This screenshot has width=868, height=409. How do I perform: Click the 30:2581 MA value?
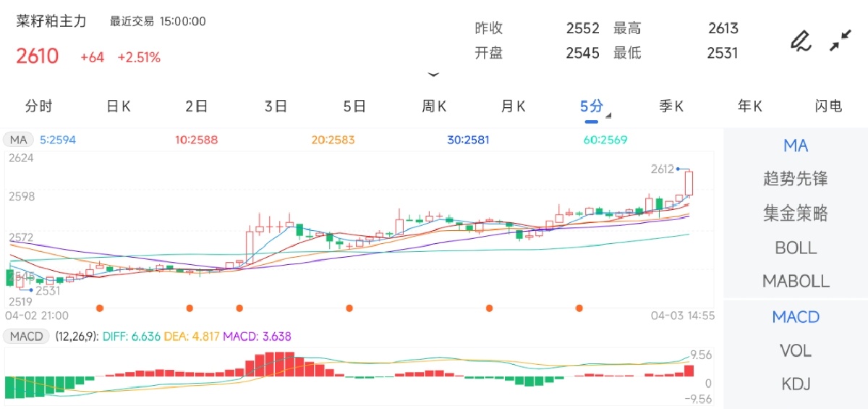click(x=469, y=140)
